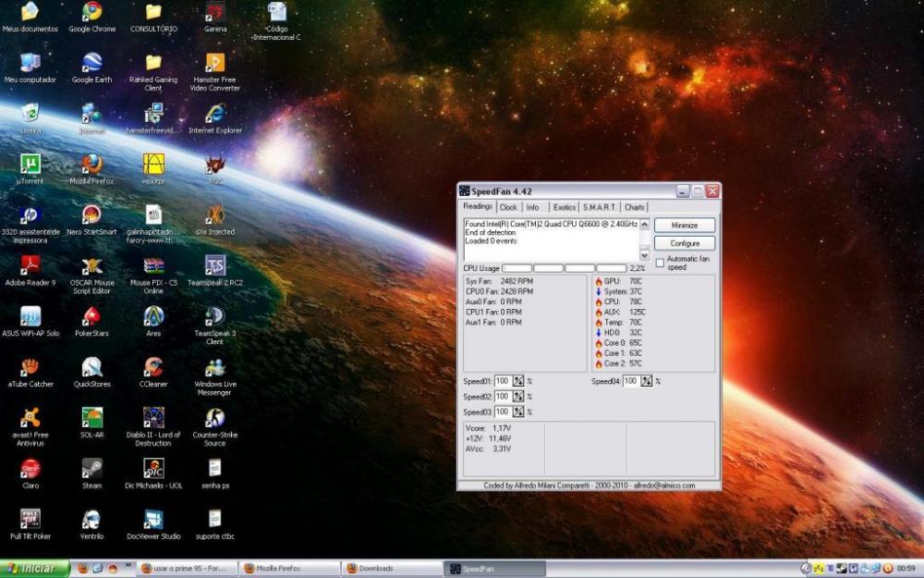
Task: Click the avast! Free Antivirus icon
Action: tap(30, 418)
